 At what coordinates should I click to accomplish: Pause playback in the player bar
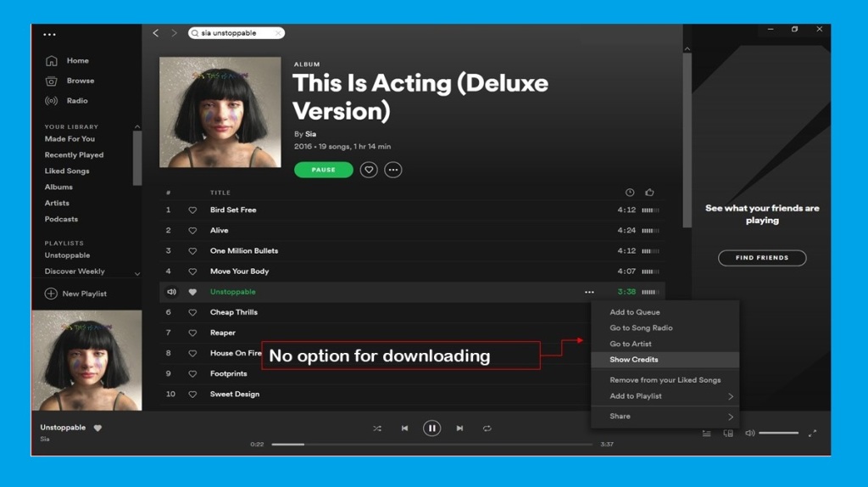431,428
